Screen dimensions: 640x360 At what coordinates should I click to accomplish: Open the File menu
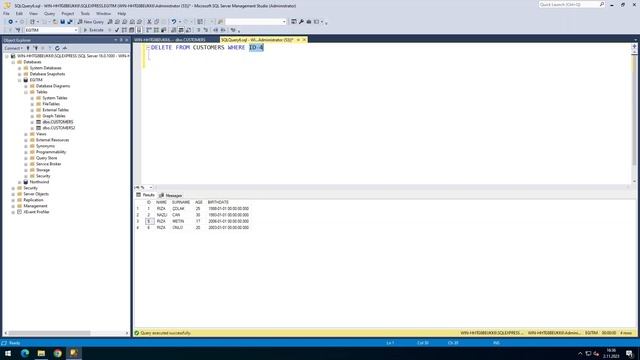click(6, 13)
